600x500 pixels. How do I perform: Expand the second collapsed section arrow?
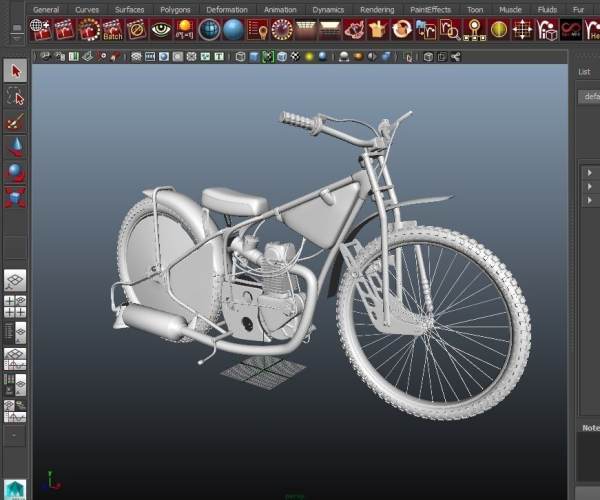click(589, 187)
